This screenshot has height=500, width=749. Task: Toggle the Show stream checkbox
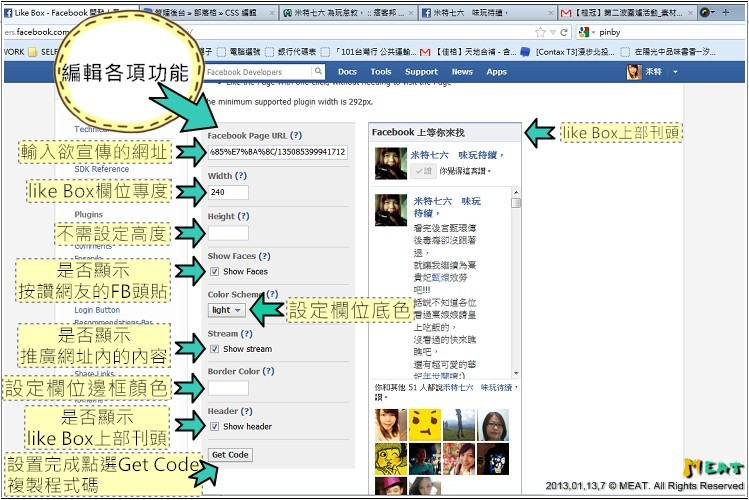[214, 349]
